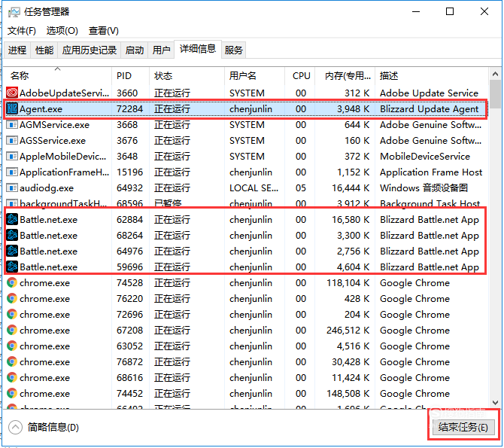Image resolution: width=504 pixels, height=448 pixels.
Task: Open the 选项(O) menu
Action: [x=62, y=31]
